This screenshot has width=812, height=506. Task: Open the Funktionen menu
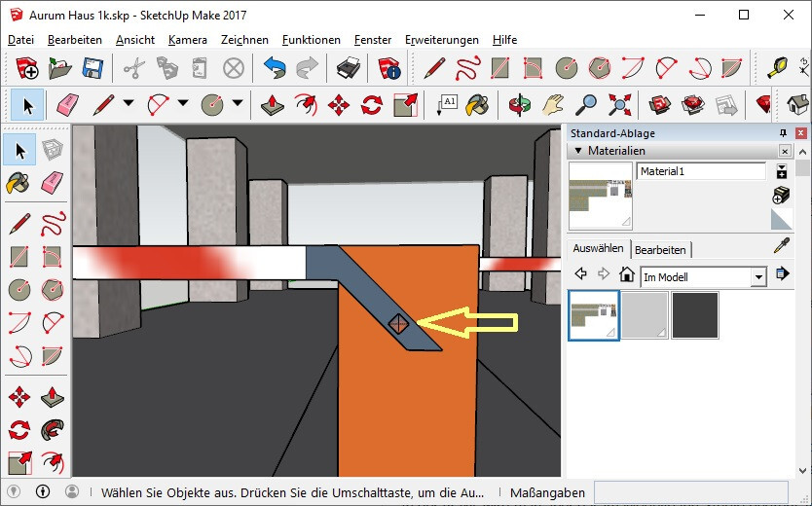click(312, 40)
